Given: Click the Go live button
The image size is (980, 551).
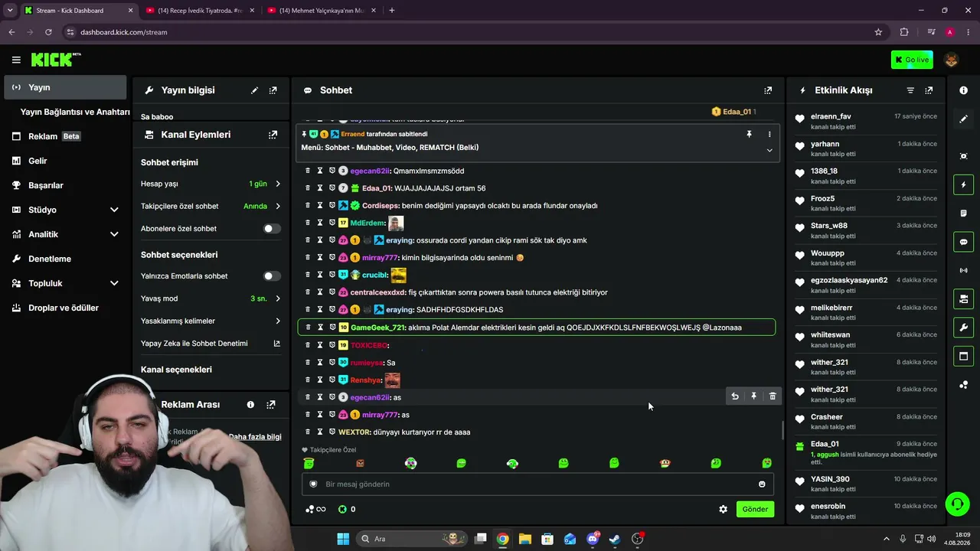Looking at the screenshot, I should (x=912, y=60).
